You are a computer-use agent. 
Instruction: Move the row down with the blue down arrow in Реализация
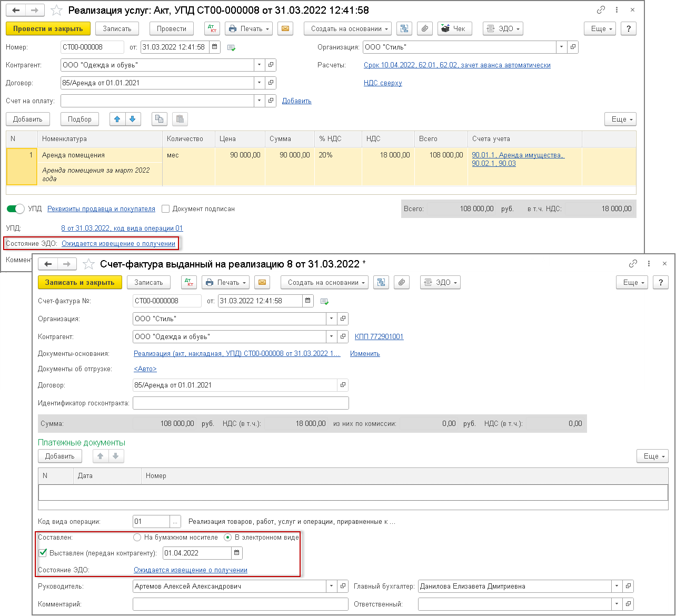click(132, 119)
